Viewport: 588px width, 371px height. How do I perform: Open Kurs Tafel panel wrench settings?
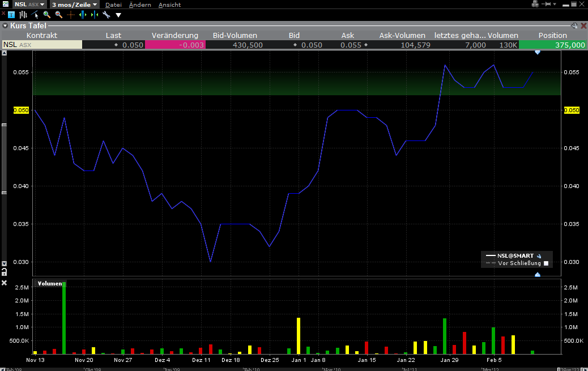tap(574, 25)
